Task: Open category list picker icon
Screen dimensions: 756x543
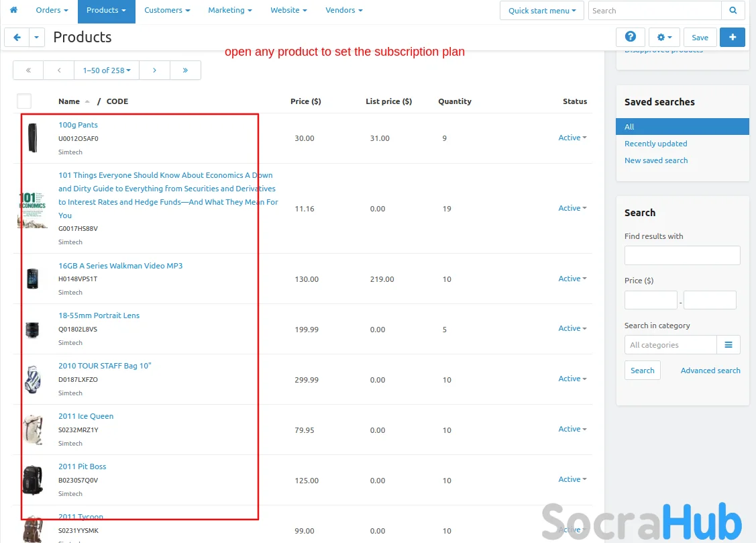Action: [728, 345]
